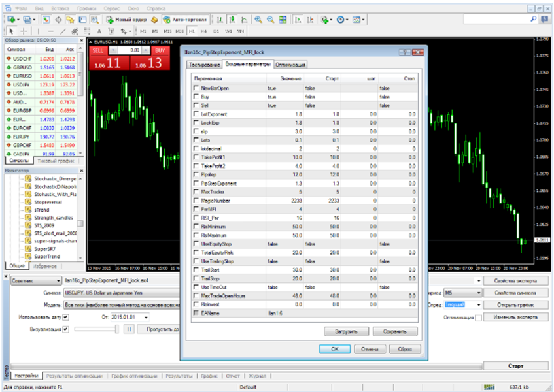The width and height of the screenshot is (554, 392).
Task: Adjust the visualization speed slider
Action: [x=118, y=329]
